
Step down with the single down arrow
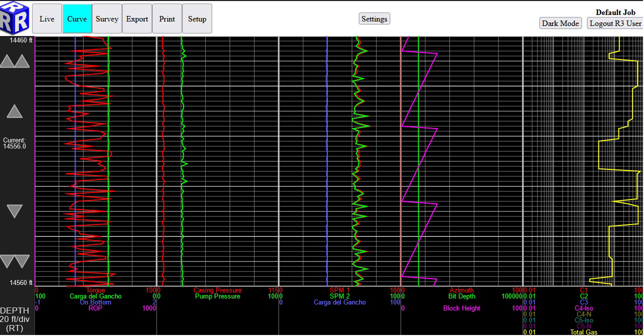pos(15,211)
